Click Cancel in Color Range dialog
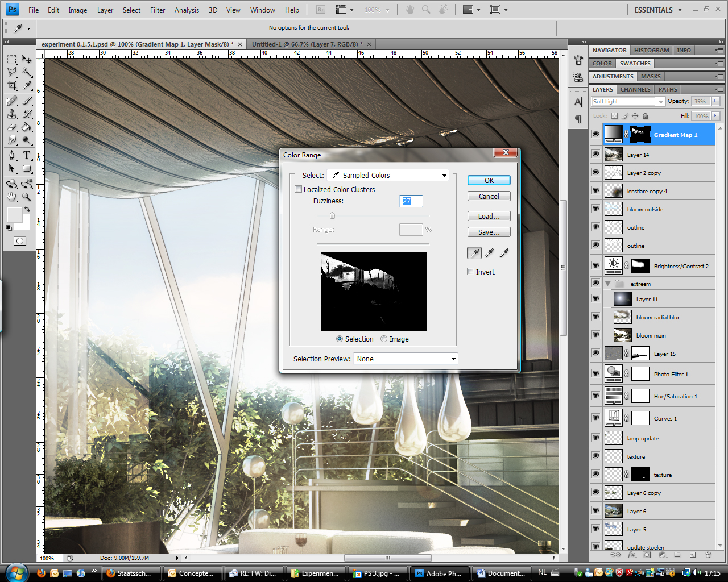The width and height of the screenshot is (728, 582). coord(489,196)
